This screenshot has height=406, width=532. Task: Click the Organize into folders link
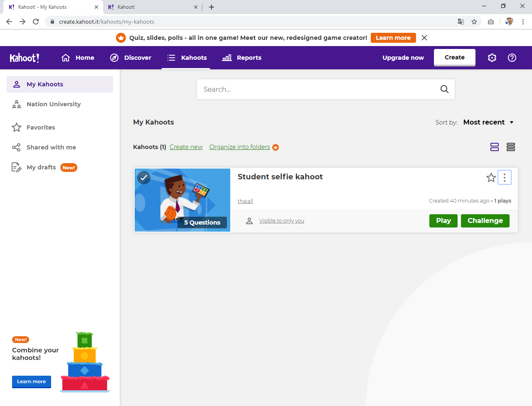coord(239,147)
